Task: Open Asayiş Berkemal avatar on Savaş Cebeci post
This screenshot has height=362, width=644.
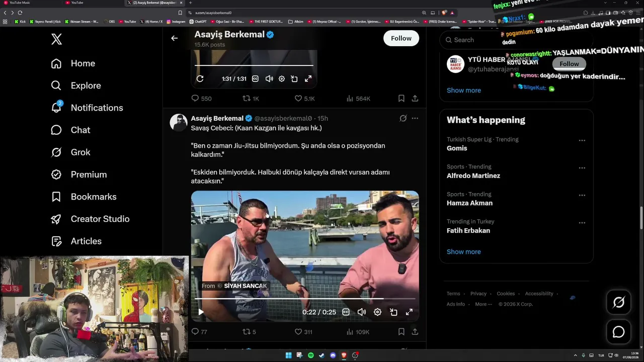Action: (179, 122)
